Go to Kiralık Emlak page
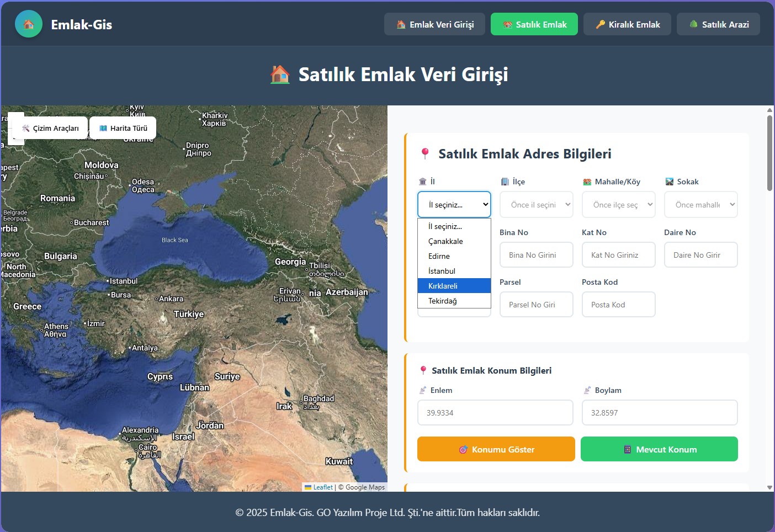The height and width of the screenshot is (532, 775). tap(627, 24)
